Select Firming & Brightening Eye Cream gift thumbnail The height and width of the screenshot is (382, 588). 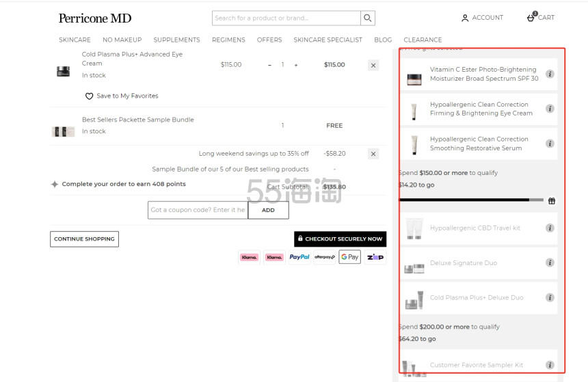point(414,111)
